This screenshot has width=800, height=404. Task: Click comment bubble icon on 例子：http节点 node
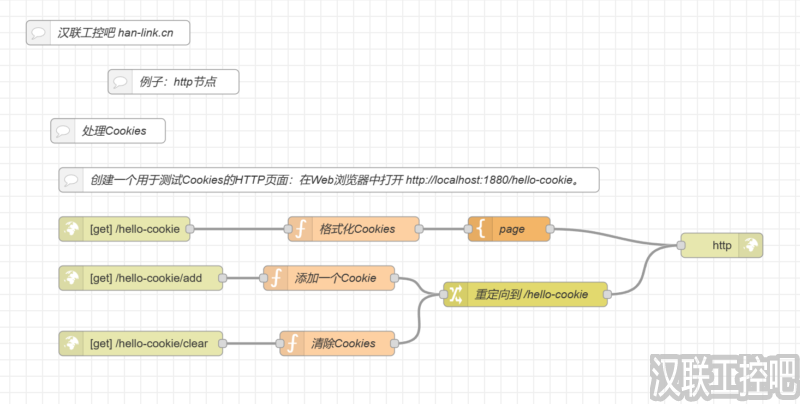[120, 82]
